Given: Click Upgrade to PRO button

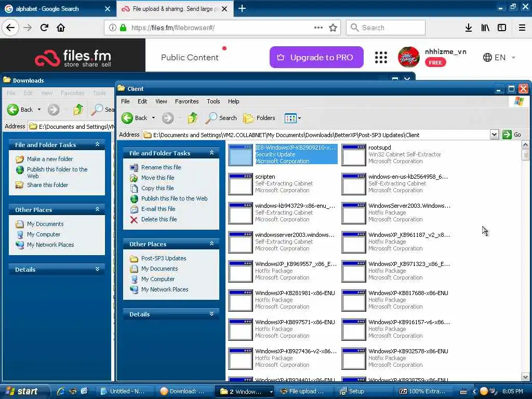Looking at the screenshot, I should click(x=316, y=57).
